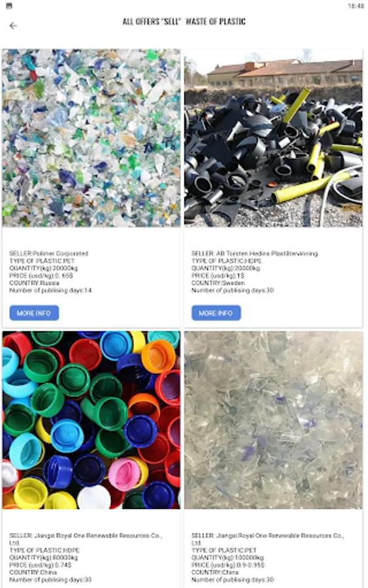
Task: Tap page title All Offers Sell Waste
Action: (x=184, y=22)
